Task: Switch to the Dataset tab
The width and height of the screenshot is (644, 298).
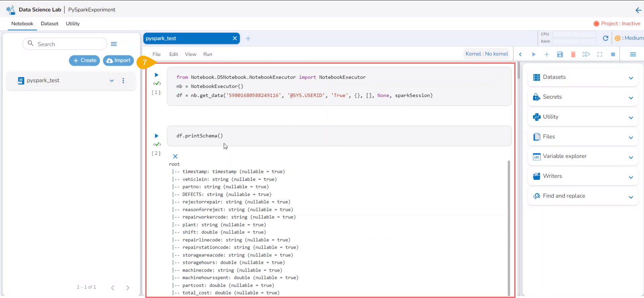Action: click(49, 23)
